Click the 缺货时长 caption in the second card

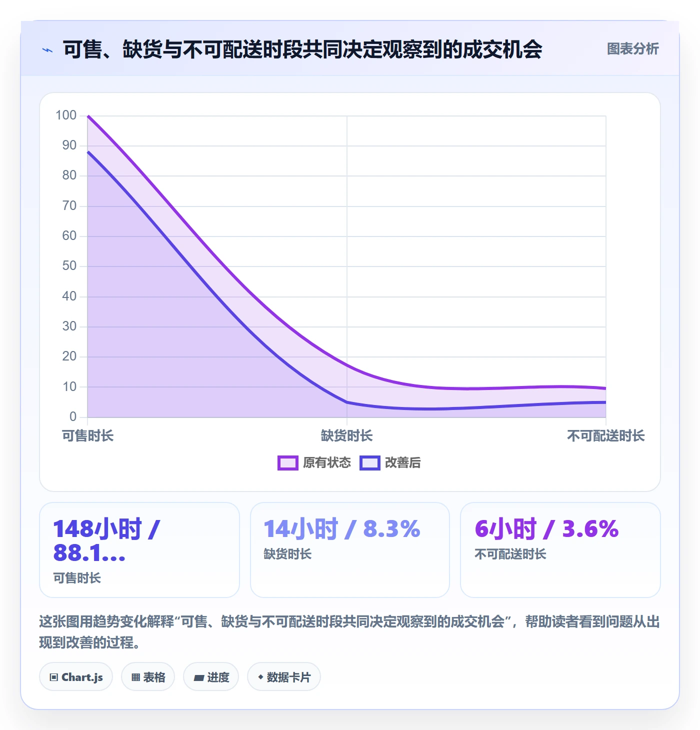287,554
